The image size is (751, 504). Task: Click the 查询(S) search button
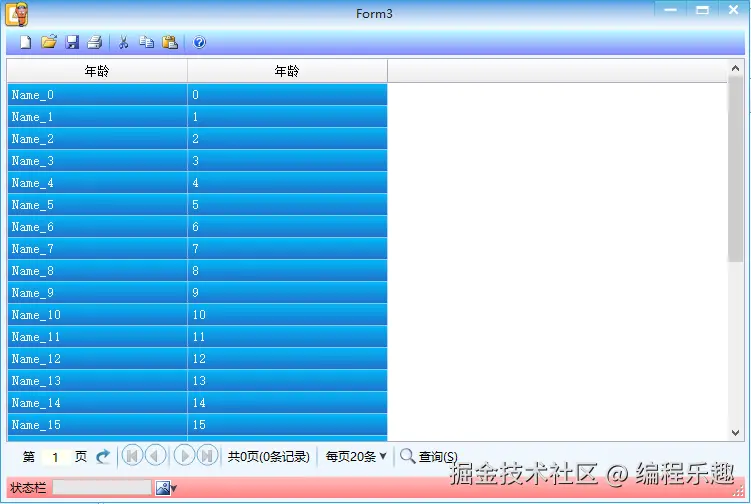tap(429, 457)
